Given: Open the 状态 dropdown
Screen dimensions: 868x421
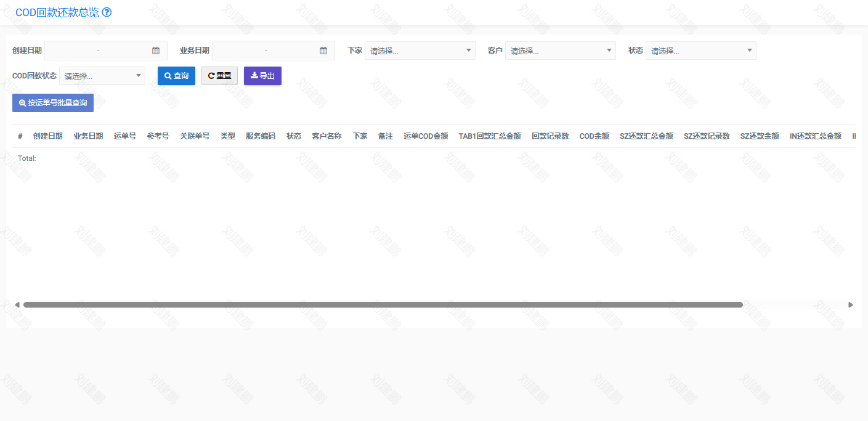Looking at the screenshot, I should [700, 51].
